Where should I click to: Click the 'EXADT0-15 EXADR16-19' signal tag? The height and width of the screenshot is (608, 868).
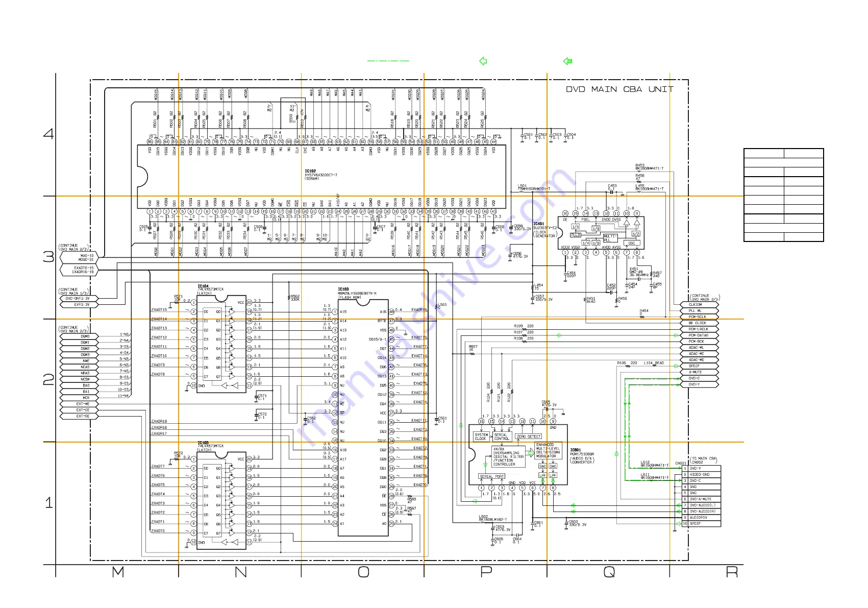click(78, 270)
